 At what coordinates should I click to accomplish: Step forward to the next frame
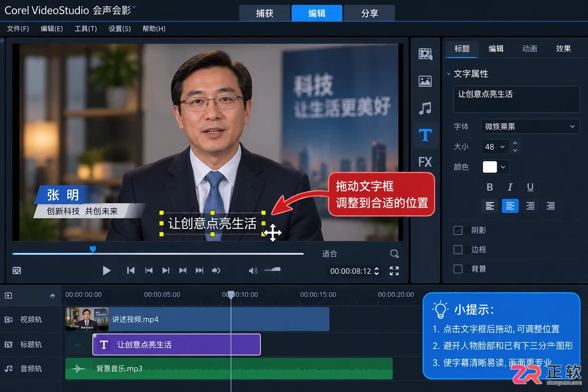coord(165,270)
